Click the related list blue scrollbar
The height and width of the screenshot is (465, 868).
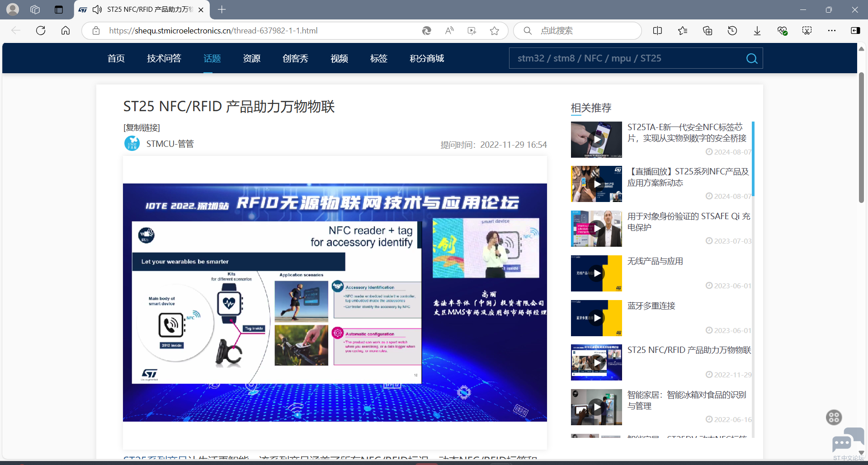click(x=753, y=159)
